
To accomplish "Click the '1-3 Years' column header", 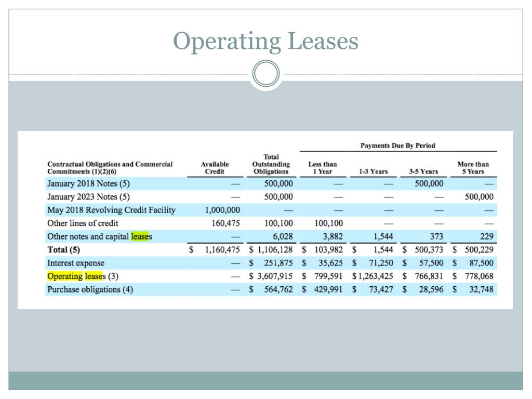I will tap(373, 171).
